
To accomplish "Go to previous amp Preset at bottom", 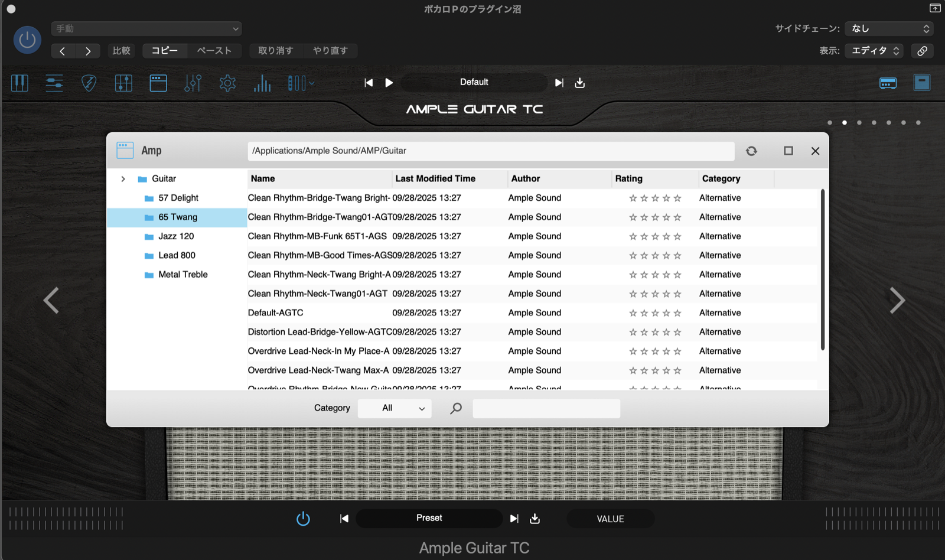I will (344, 519).
